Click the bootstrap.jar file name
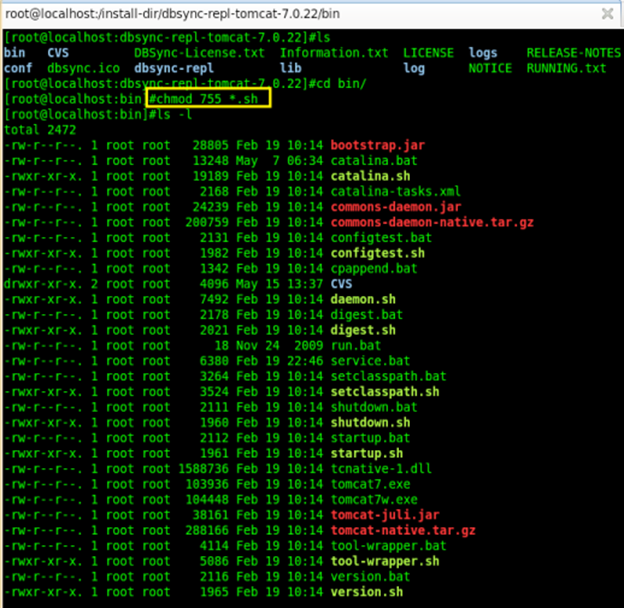 tap(377, 145)
